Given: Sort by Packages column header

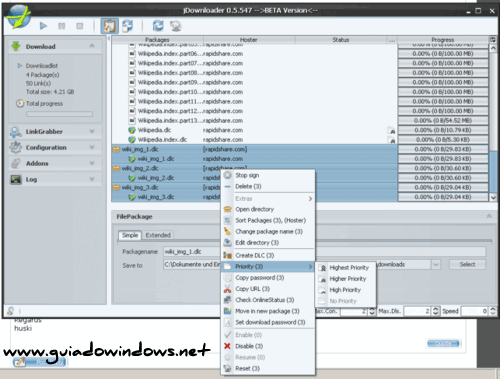Looking at the screenshot, I should click(157, 40).
